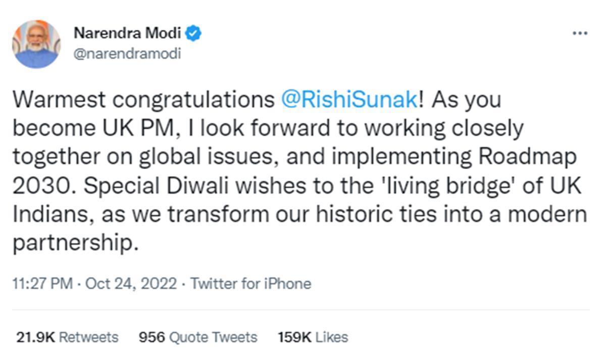
Task: Show the 956 Quote Tweets
Action: click(x=198, y=337)
